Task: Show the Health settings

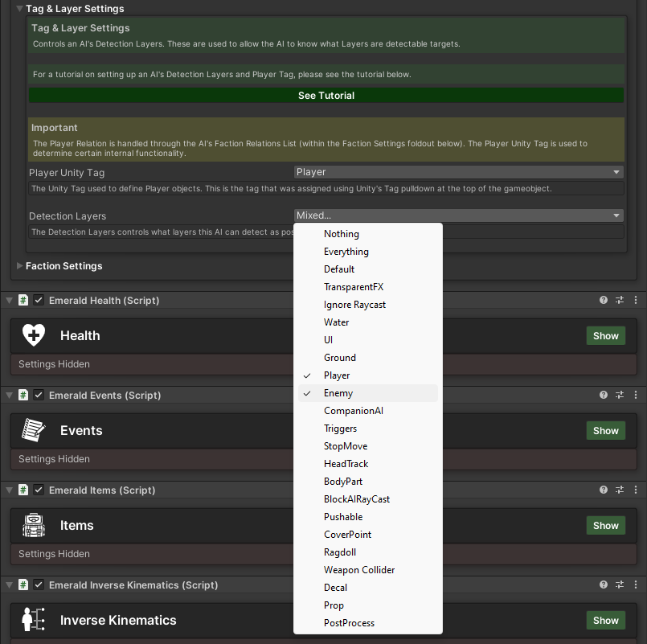Action: pos(606,336)
